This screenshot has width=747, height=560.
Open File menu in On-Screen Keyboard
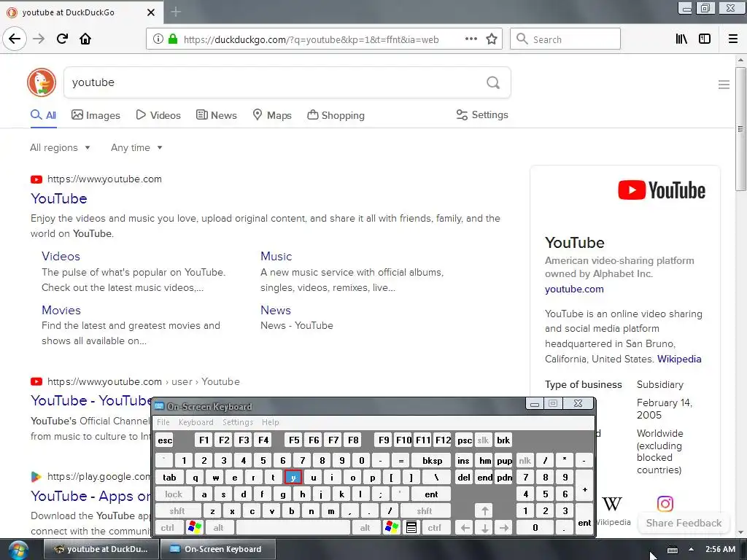tap(163, 422)
